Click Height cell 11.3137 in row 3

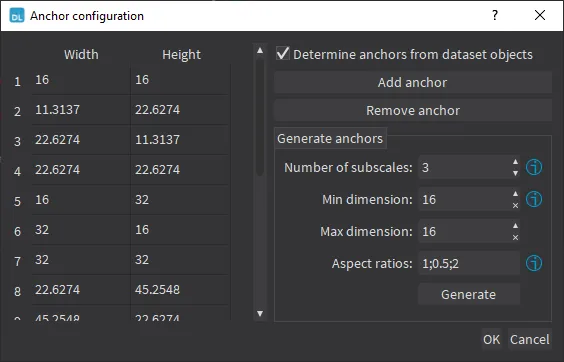180,140
